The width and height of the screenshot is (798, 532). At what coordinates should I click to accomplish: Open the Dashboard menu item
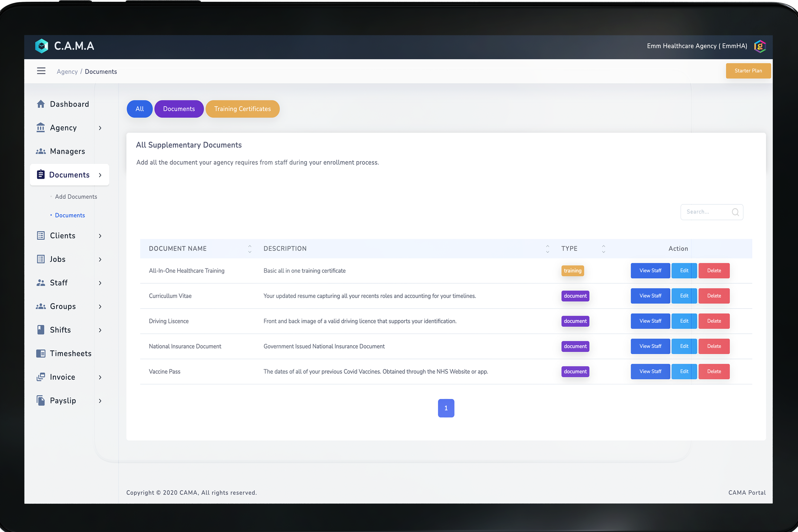(x=69, y=104)
